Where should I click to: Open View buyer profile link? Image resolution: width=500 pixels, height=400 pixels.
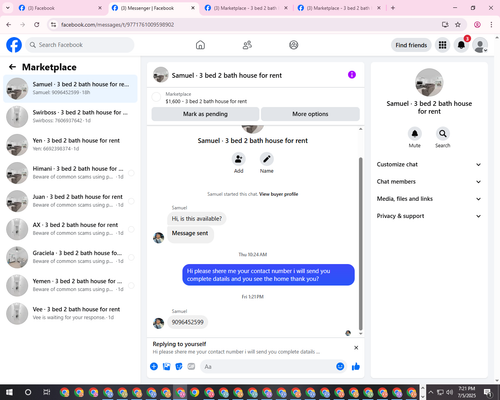[278, 194]
